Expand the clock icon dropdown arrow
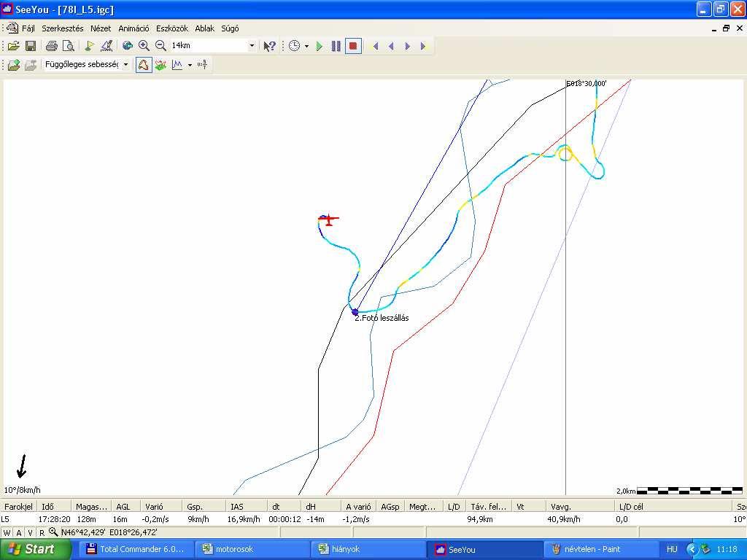 click(306, 46)
